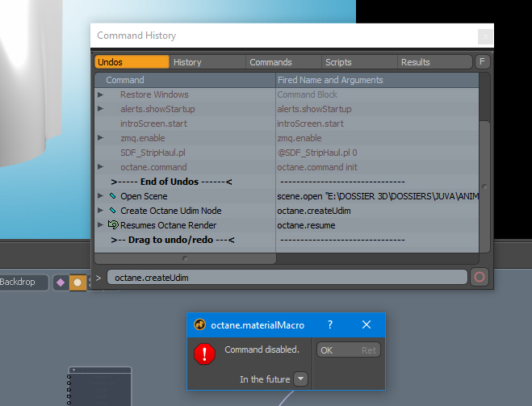Click the red record circle button
The height and width of the screenshot is (406, 532).
tap(480, 277)
